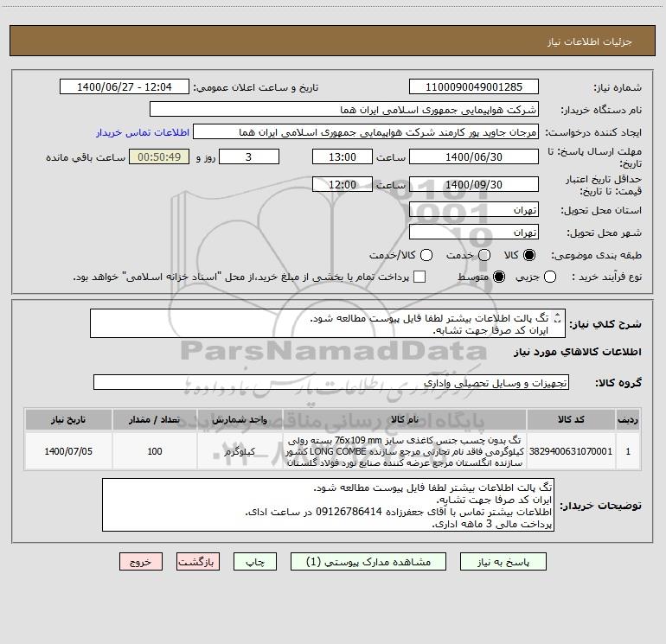This screenshot has height=644, width=666.
Task: Click the need date cell 1400/07/05
Action: (x=68, y=451)
